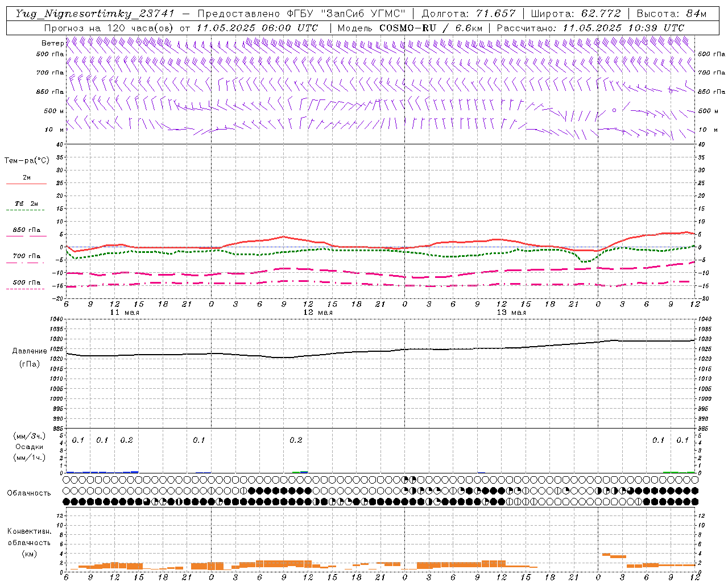Select the station title Yug_Nignesortimky_23741
The image size is (728, 582).
[94, 13]
